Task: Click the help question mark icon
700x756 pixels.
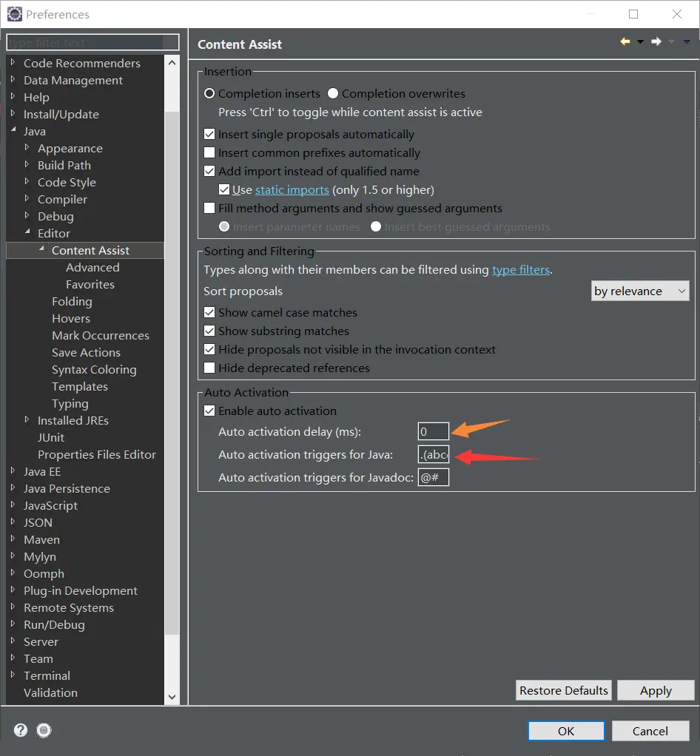Action: pyautogui.click(x=20, y=730)
